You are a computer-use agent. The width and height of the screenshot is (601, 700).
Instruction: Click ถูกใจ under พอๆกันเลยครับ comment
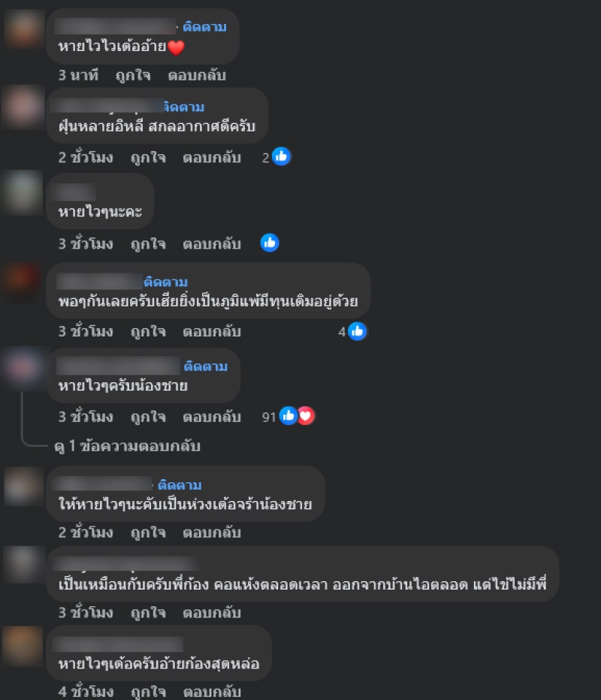coord(148,332)
